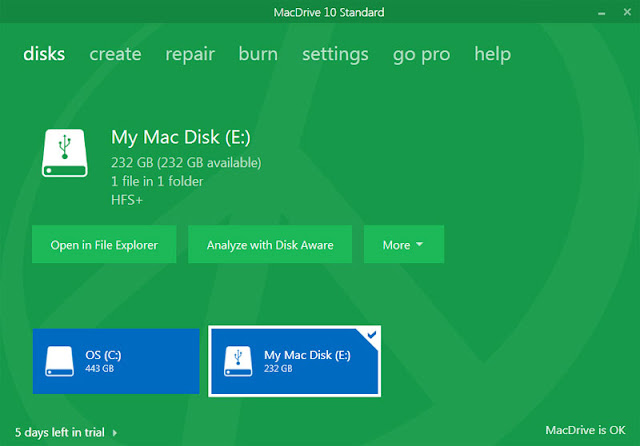640x446 pixels.
Task: Select the OS (C:) disk tile
Action: click(x=116, y=361)
